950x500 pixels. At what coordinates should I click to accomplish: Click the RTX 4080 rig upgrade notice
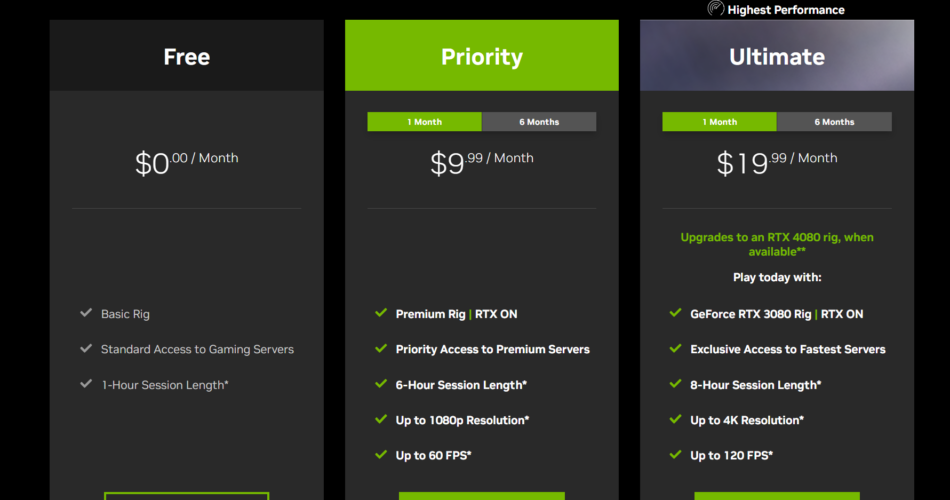click(777, 245)
